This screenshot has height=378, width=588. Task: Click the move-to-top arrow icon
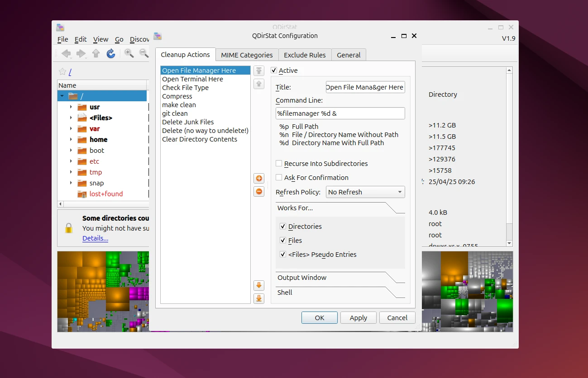pos(259,71)
